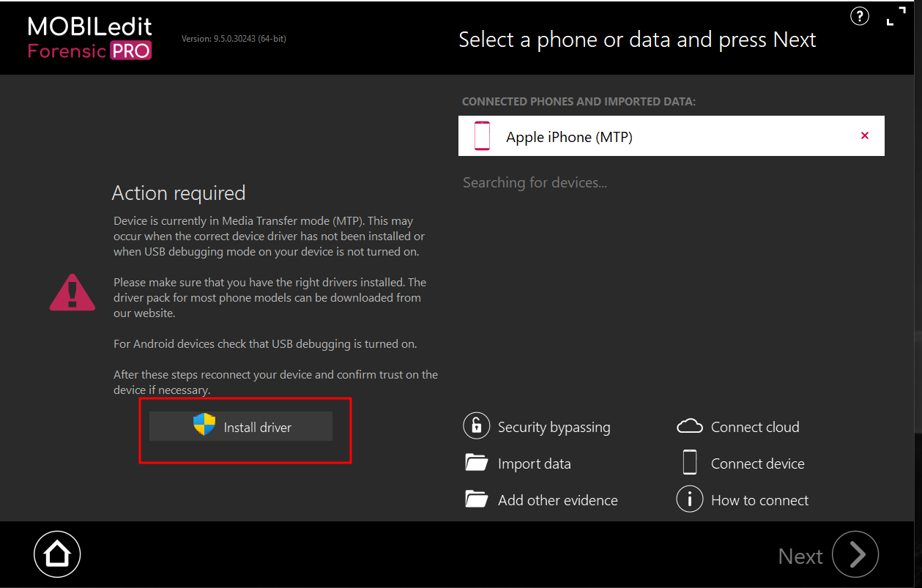Open the help question mark icon
The height and width of the screenshot is (588, 922).
coord(859,15)
